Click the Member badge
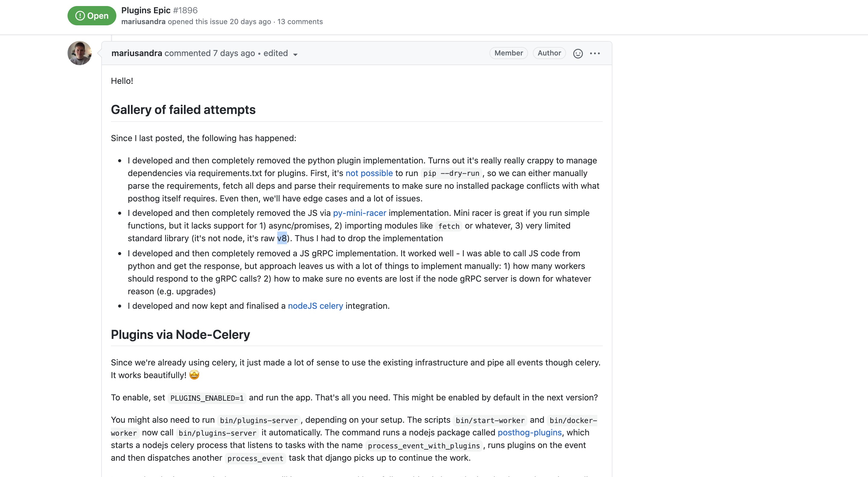The height and width of the screenshot is (477, 868). pos(508,53)
